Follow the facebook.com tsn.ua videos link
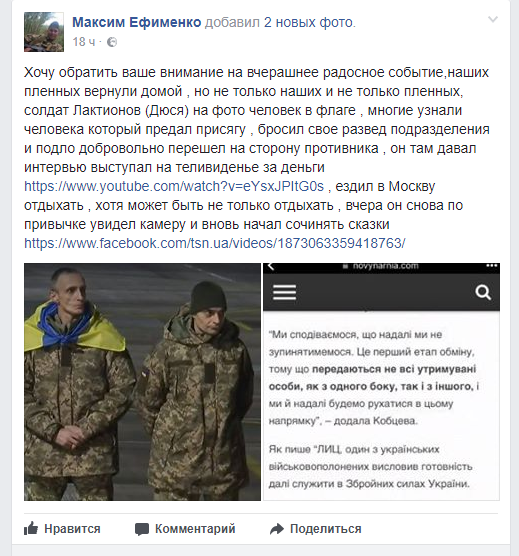Screen dimensions: 519x556 [215, 243]
